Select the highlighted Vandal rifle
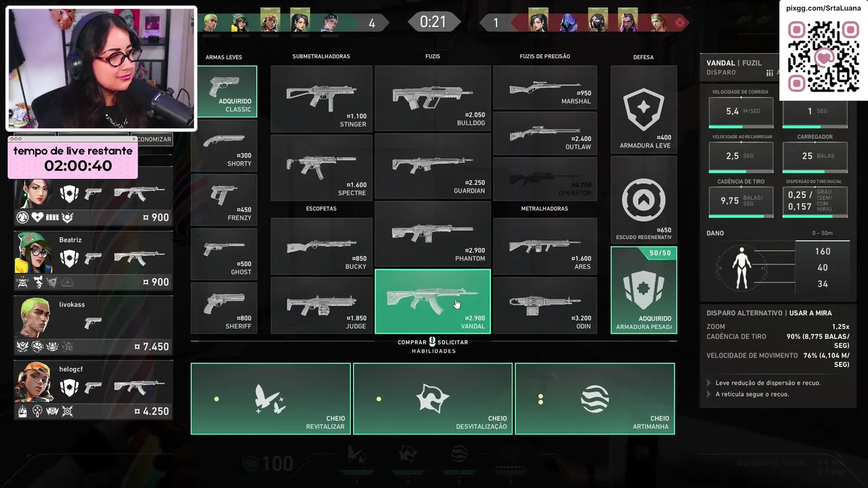This screenshot has width=868, height=488. click(x=433, y=302)
